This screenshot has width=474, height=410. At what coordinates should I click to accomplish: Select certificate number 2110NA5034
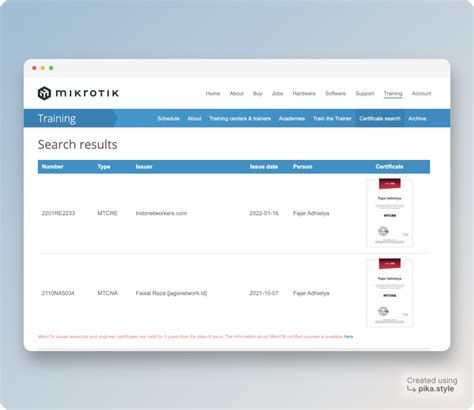point(58,293)
